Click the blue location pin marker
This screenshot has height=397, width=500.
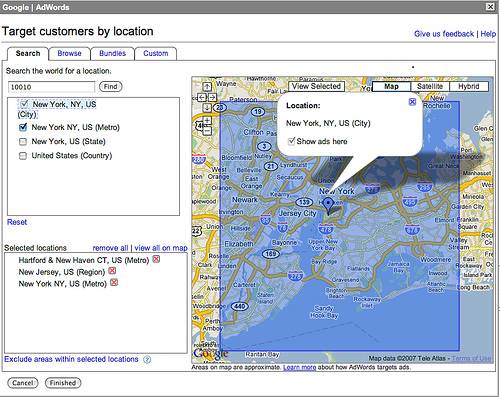[x=328, y=206]
